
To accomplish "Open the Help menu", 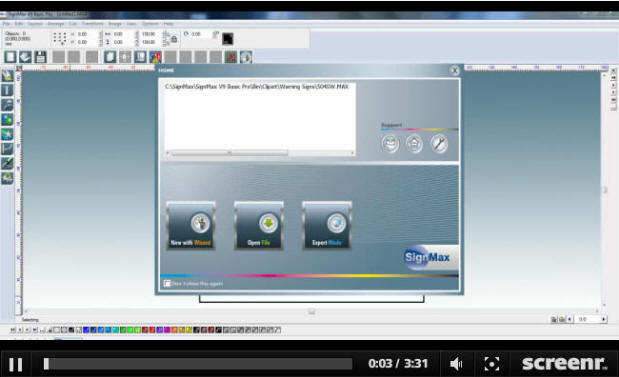I will coord(169,24).
